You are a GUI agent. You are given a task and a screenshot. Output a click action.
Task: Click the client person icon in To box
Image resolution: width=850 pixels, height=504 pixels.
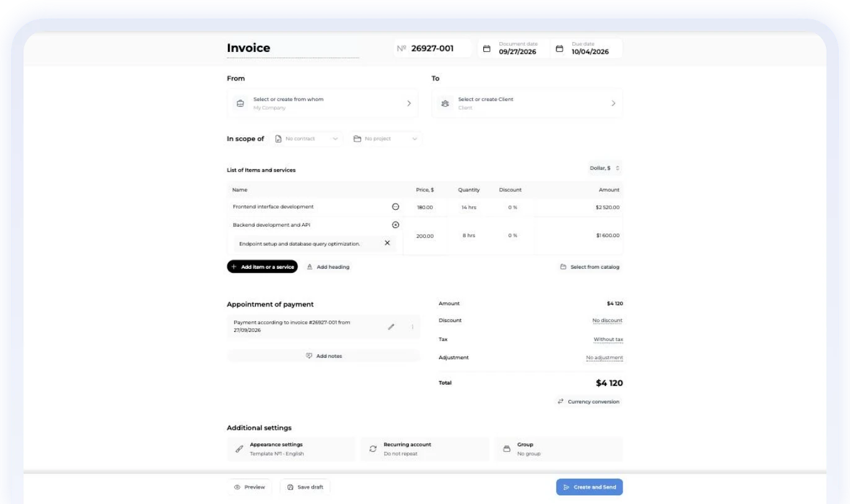coord(445,103)
